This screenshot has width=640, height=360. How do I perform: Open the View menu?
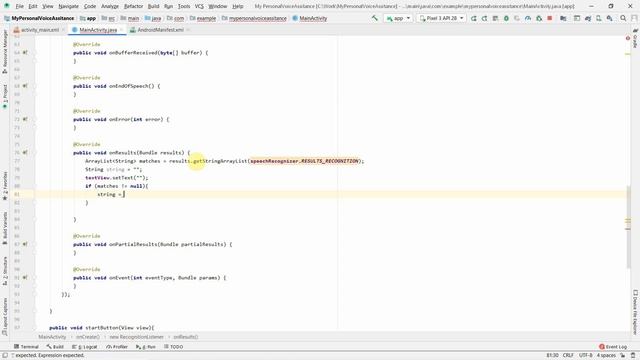(x=48, y=6)
